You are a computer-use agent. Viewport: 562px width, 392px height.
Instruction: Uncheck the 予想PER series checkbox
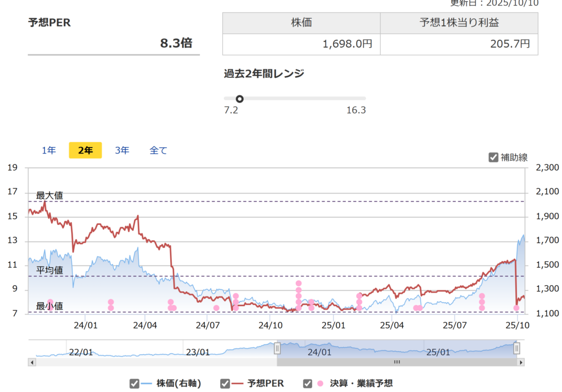tap(225, 384)
